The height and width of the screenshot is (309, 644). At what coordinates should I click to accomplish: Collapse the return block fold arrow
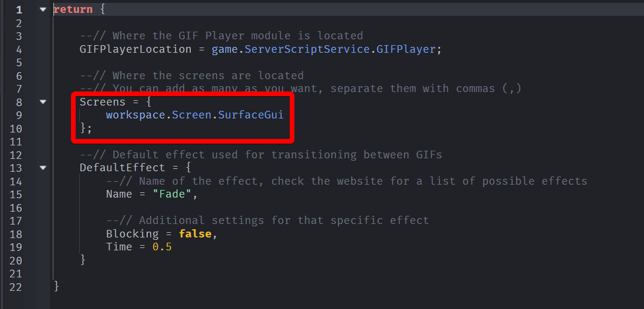coord(42,9)
